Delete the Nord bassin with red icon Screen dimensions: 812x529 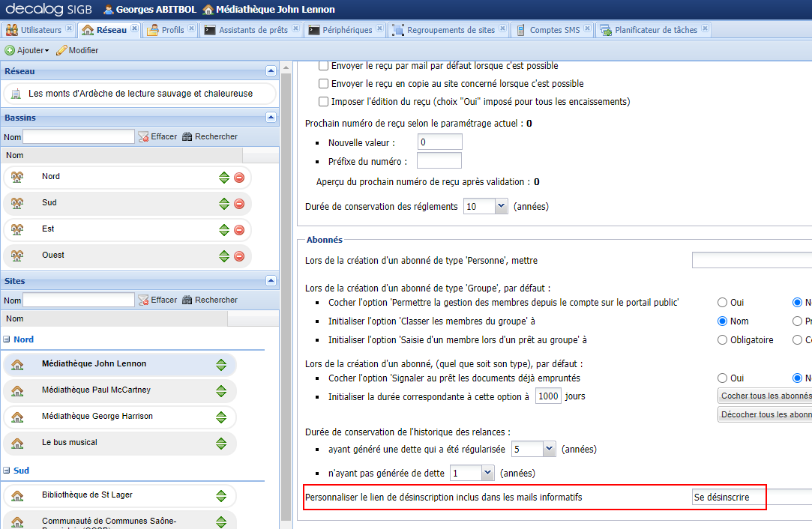pyautogui.click(x=239, y=178)
